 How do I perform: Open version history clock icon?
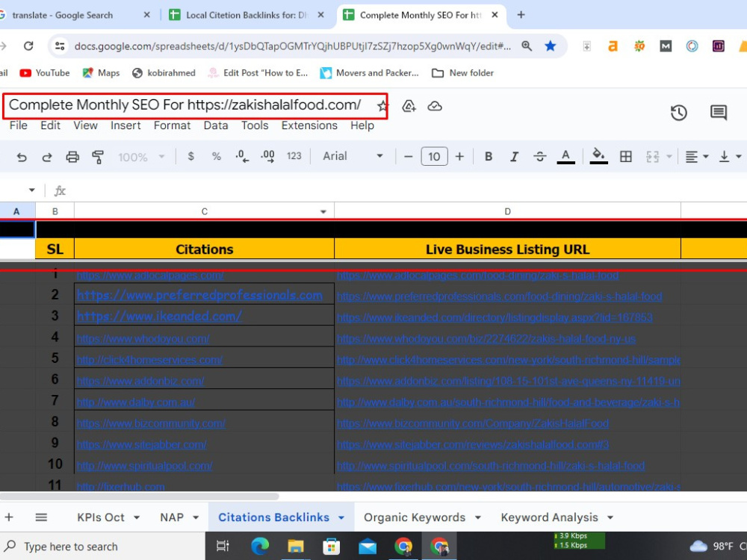tap(678, 113)
